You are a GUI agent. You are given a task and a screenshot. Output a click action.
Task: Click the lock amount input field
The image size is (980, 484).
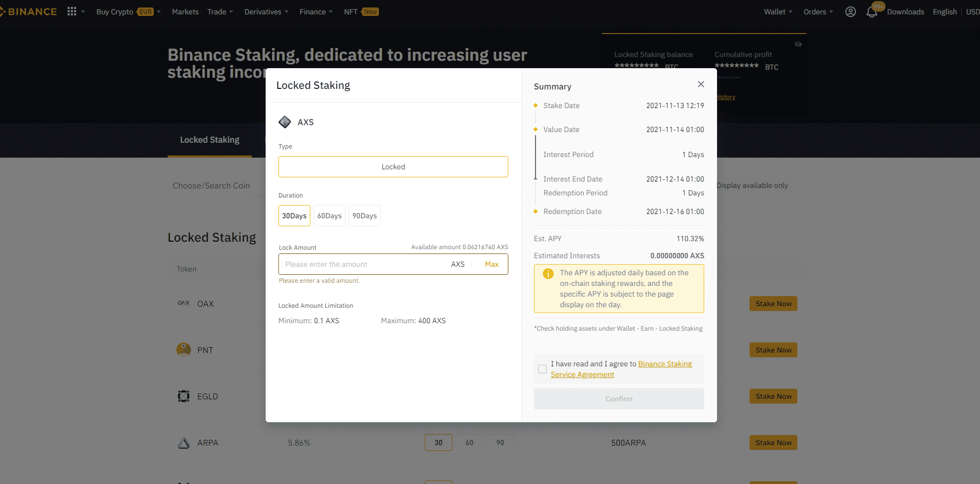(x=362, y=264)
